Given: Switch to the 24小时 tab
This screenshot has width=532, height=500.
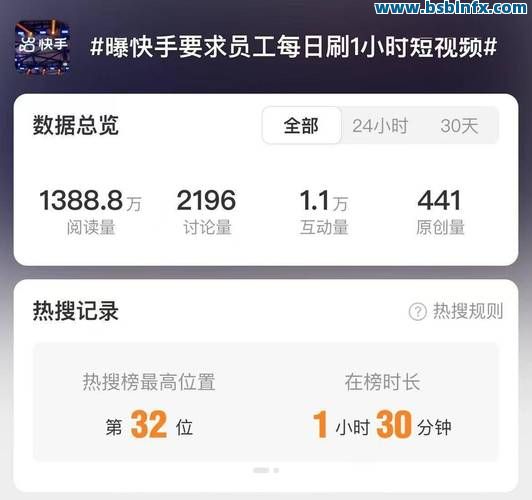Looking at the screenshot, I should [x=380, y=126].
